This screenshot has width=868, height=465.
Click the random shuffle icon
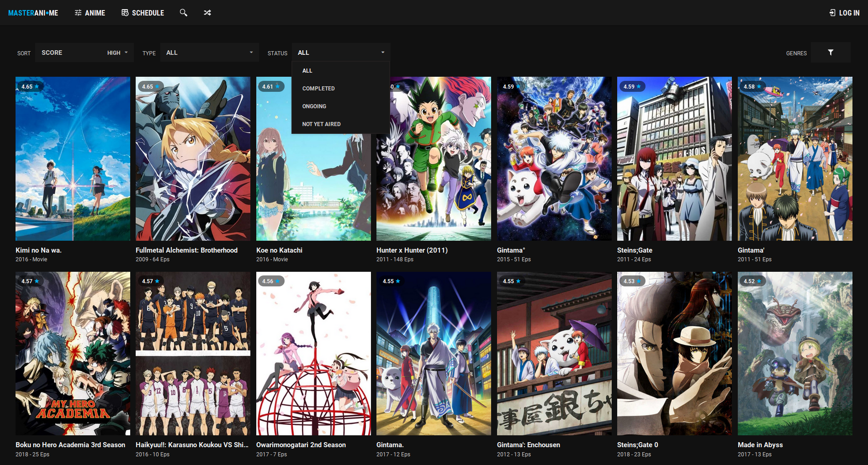pyautogui.click(x=207, y=13)
